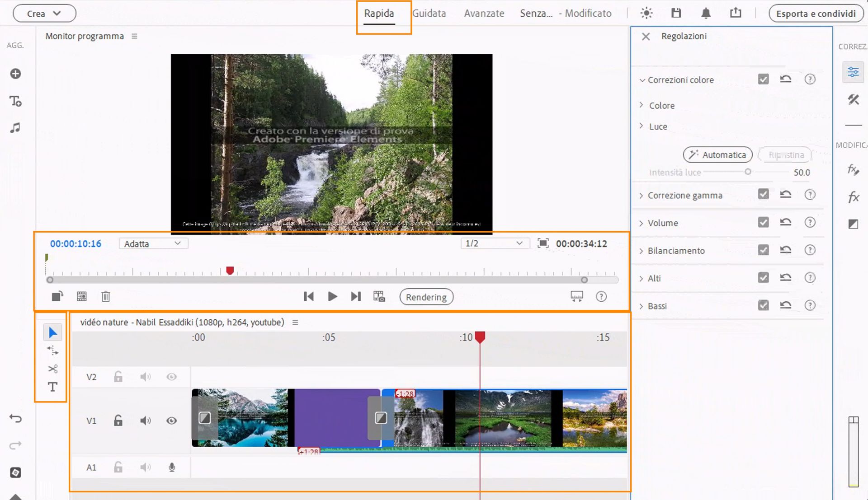Mute track V1 with the speaker icon

pyautogui.click(x=145, y=421)
